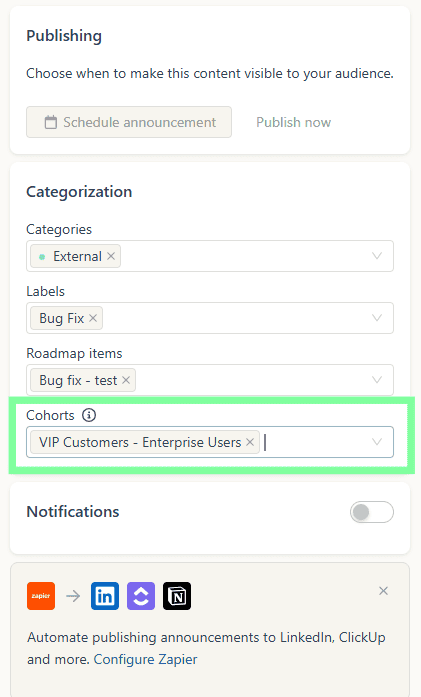Click Publish now
The image size is (421, 697).
coord(293,122)
